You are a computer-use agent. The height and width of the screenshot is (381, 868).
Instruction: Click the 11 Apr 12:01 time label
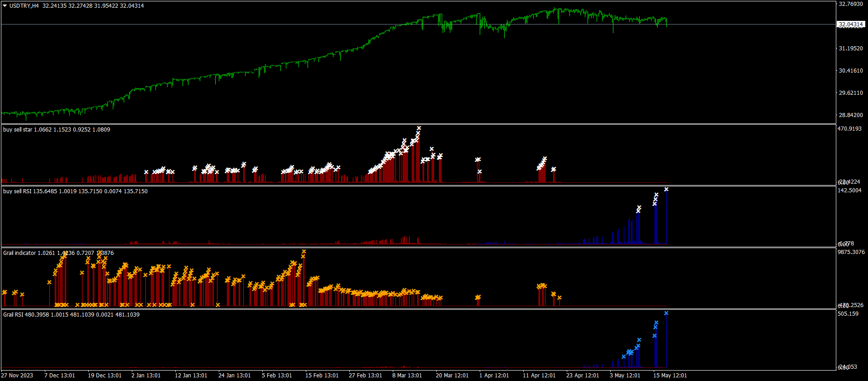tap(539, 376)
